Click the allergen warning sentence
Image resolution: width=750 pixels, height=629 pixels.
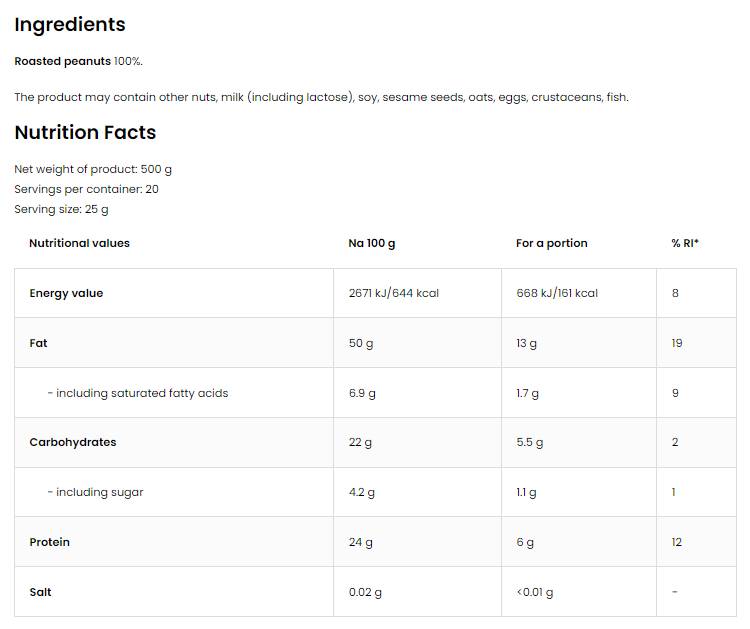[321, 97]
